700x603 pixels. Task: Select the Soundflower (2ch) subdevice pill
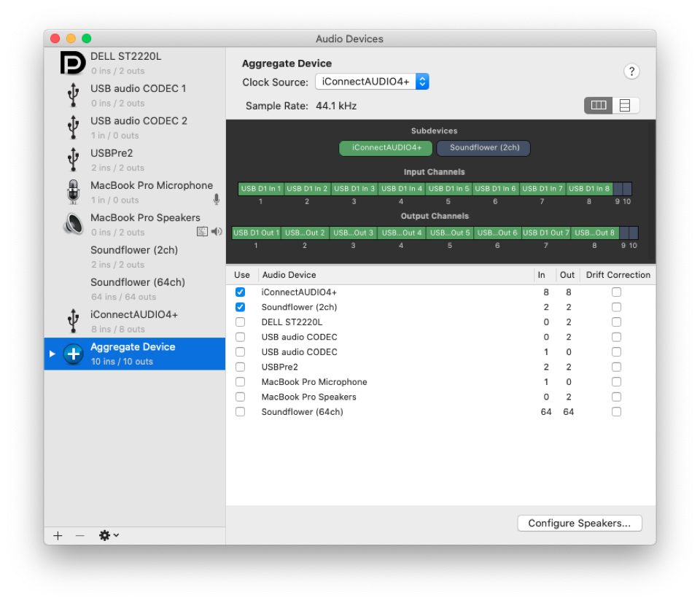coord(484,148)
